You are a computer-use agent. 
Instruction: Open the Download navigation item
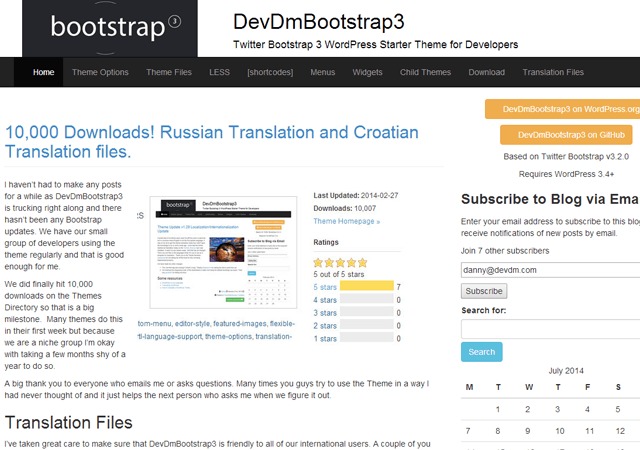[487, 72]
